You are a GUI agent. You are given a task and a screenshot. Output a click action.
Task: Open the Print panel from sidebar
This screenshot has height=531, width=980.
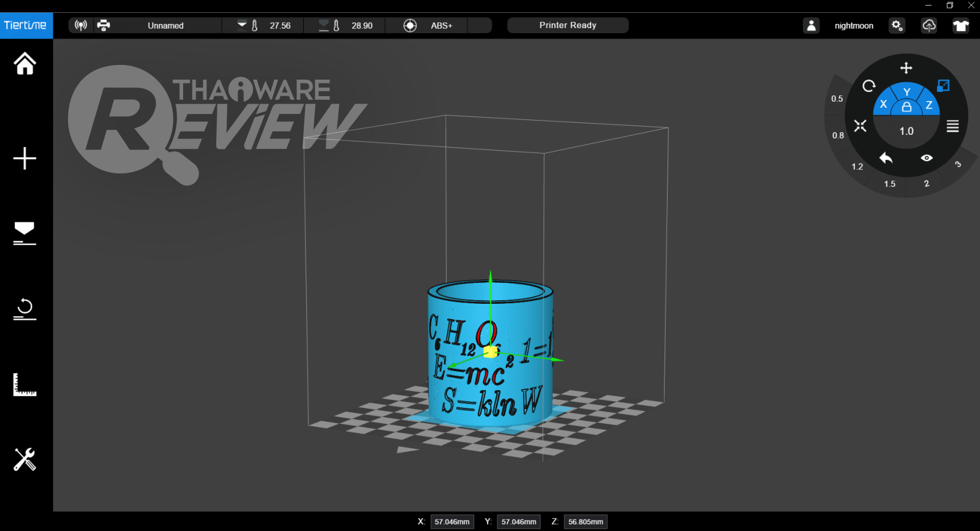25,233
